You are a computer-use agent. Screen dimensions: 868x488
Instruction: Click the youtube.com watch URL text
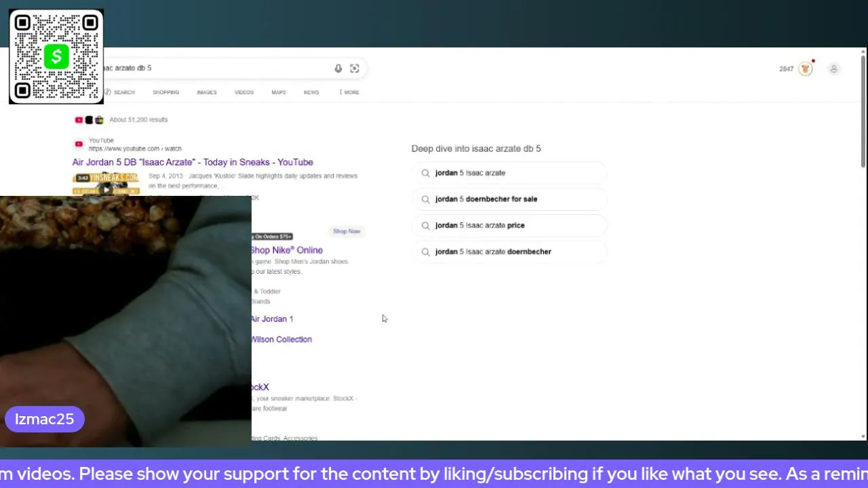point(135,148)
